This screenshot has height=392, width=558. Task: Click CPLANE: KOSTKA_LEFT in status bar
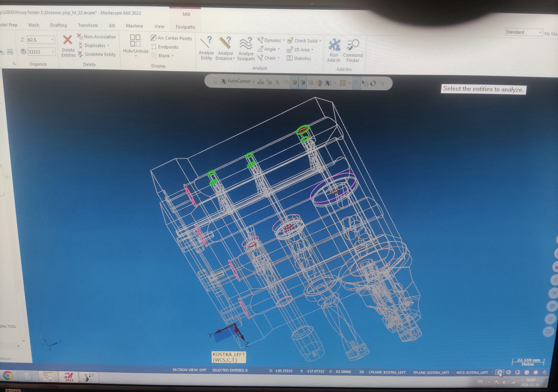coord(387,372)
